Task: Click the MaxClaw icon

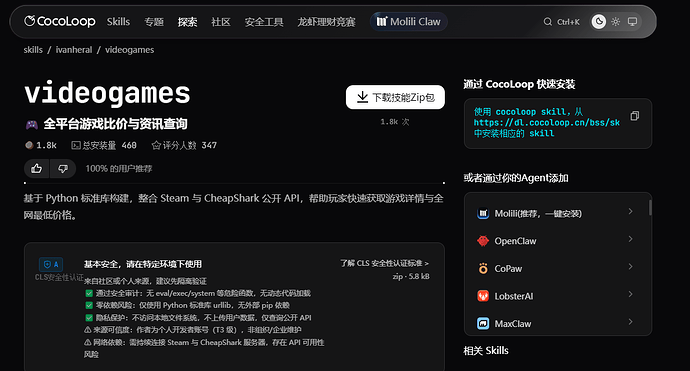Action: [x=483, y=323]
